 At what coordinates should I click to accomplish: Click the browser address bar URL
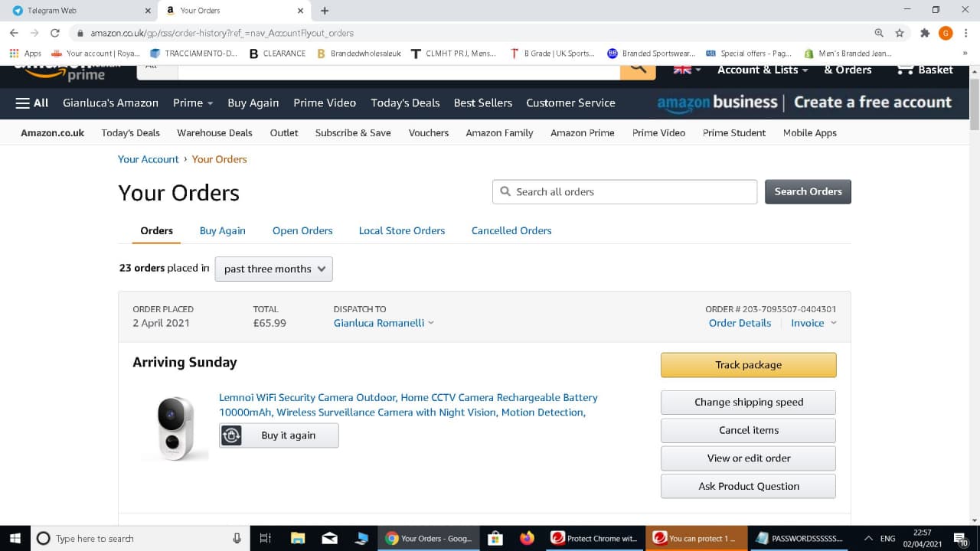(x=222, y=33)
